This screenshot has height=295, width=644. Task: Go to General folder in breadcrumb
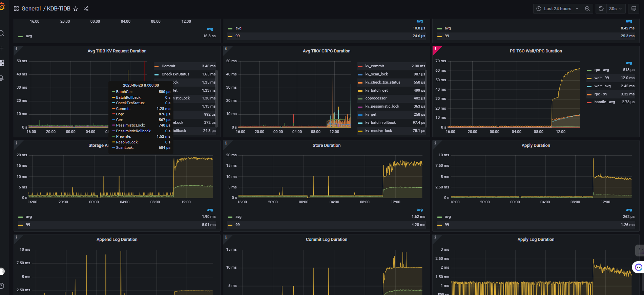31,9
